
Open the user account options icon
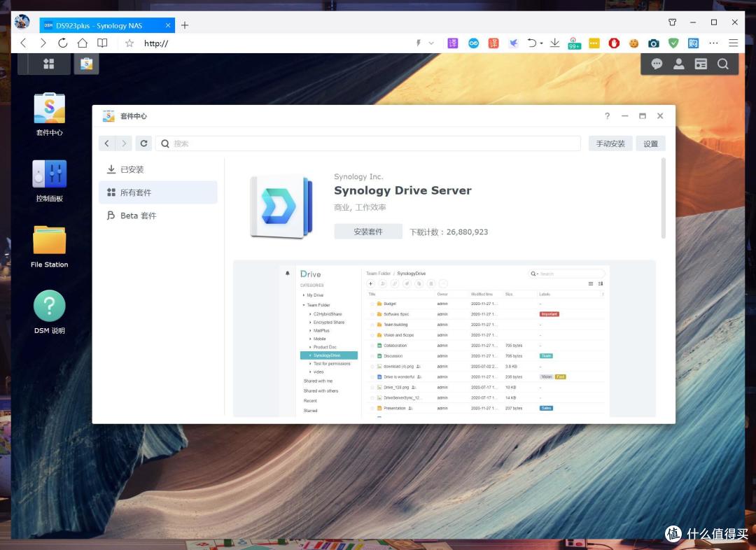pos(678,64)
